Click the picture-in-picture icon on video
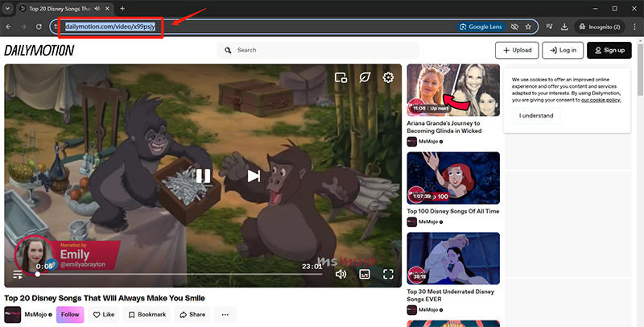 pos(341,77)
